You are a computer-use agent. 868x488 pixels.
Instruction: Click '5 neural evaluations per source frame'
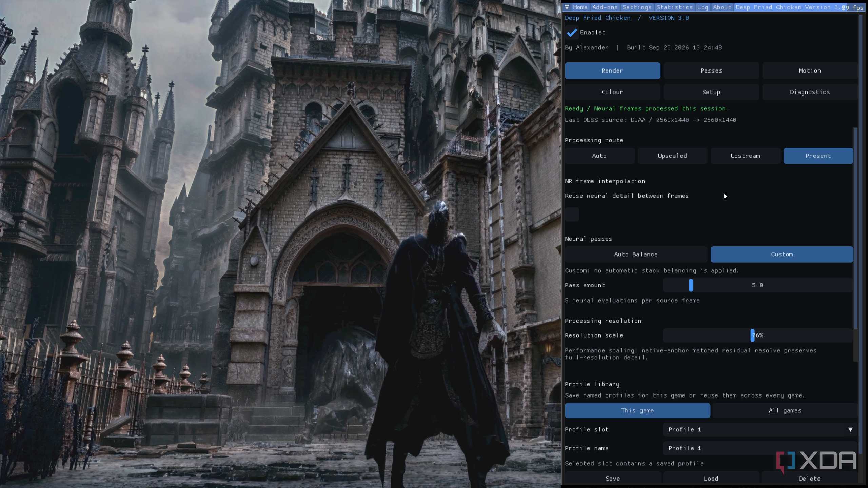pyautogui.click(x=632, y=301)
